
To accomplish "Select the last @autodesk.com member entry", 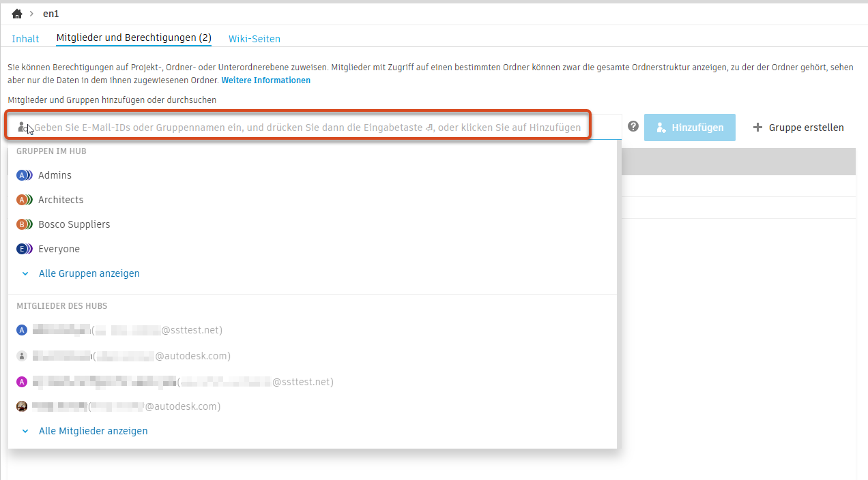I will 312,406.
